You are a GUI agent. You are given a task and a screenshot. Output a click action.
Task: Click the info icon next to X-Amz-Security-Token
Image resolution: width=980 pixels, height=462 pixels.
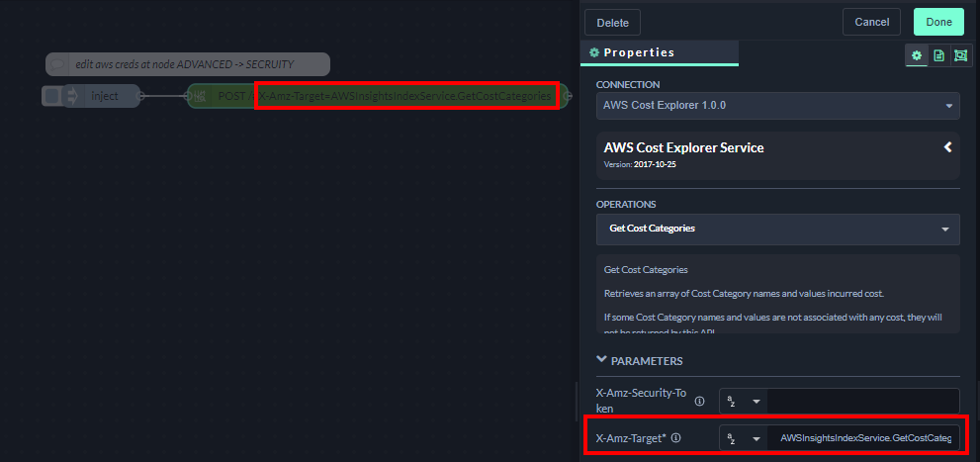click(x=699, y=402)
